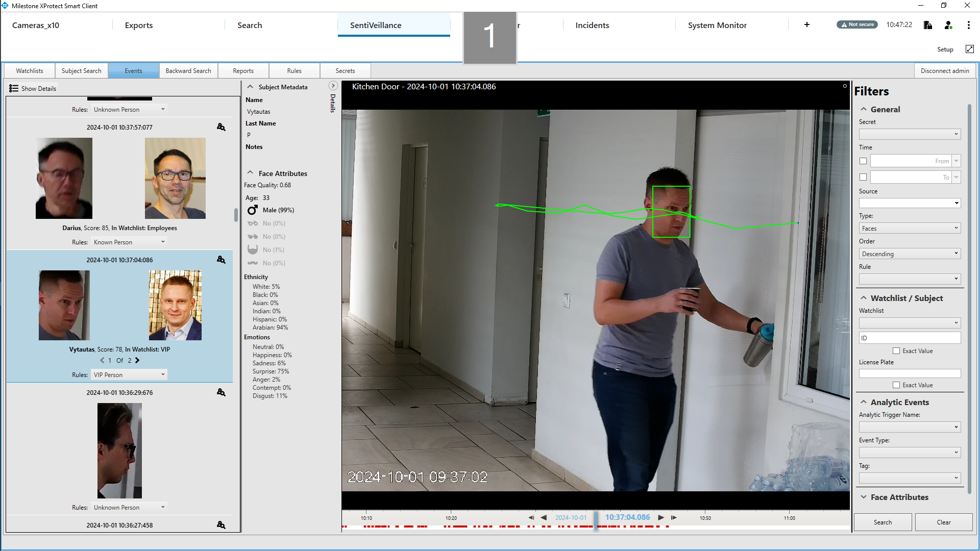Click mustache attribute icon, last No (0%) row
This screenshot has width=980, height=551.
pyautogui.click(x=252, y=263)
